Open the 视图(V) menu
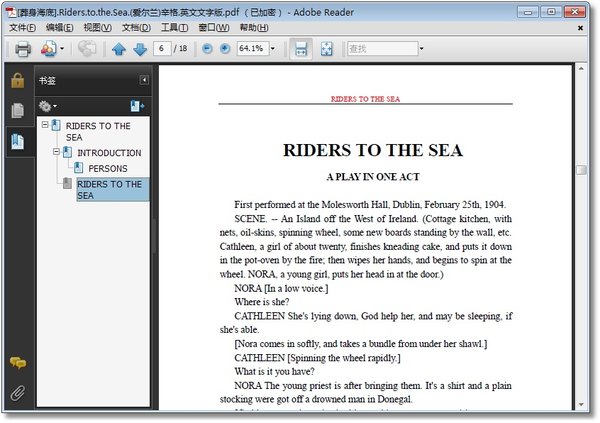 coord(97,27)
